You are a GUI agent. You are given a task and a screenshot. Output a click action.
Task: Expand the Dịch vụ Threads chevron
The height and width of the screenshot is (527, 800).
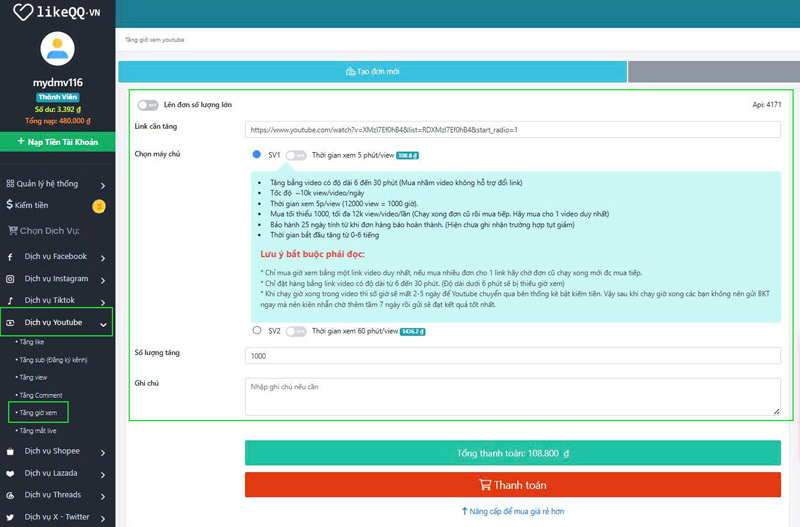(103, 496)
